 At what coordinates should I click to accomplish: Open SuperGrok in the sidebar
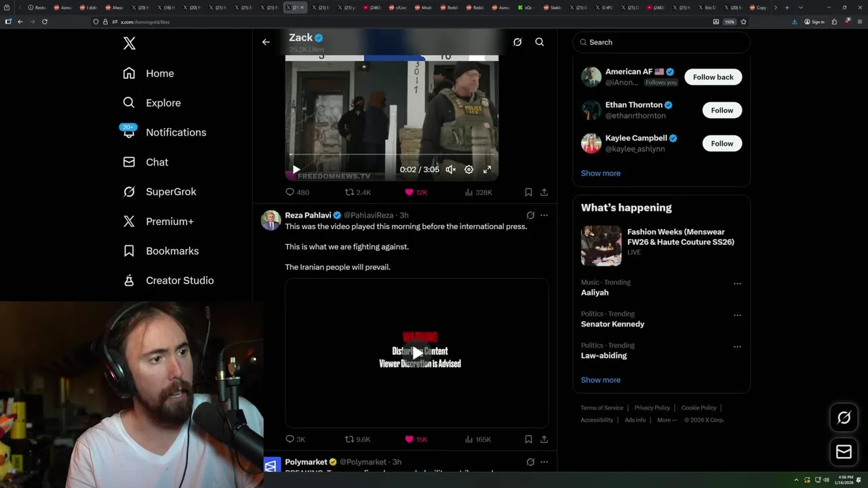coord(159,192)
